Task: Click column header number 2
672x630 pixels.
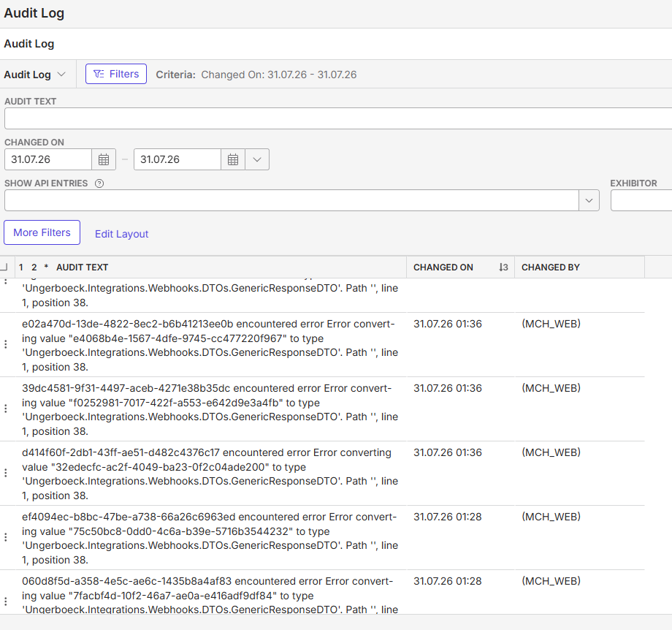Action: [34, 267]
